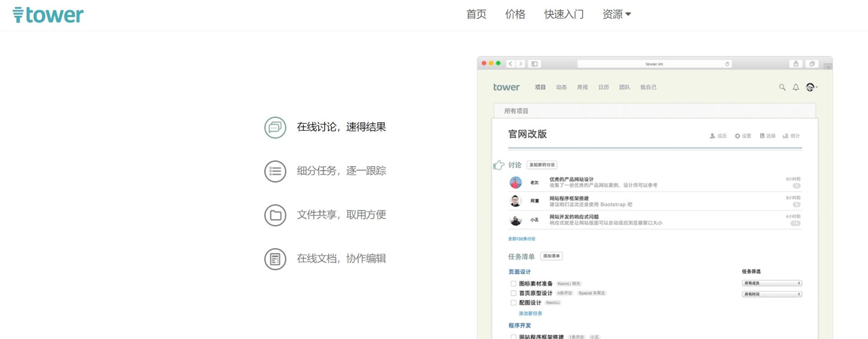Click the comment count badge on 小五's discussion
Image resolution: width=868 pixels, height=339 pixels.
[795, 223]
